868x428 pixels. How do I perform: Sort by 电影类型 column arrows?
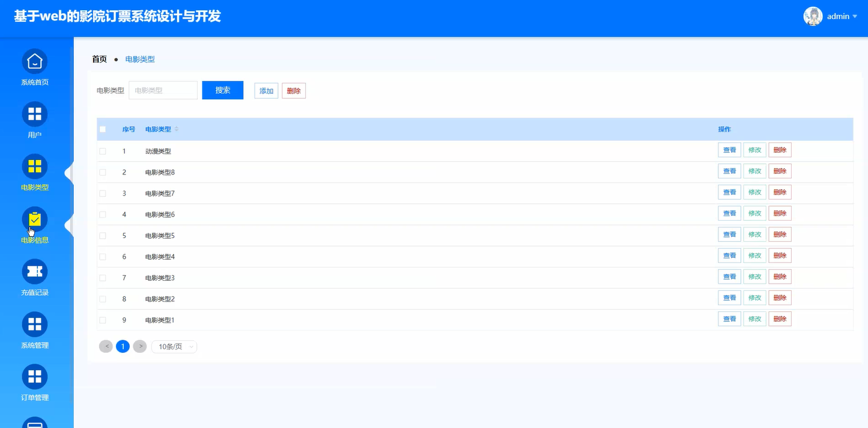click(177, 129)
